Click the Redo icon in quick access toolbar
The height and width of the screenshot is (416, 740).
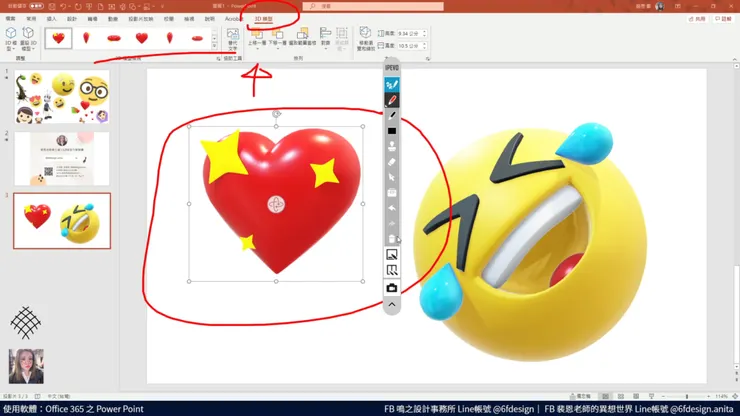tap(78, 7)
